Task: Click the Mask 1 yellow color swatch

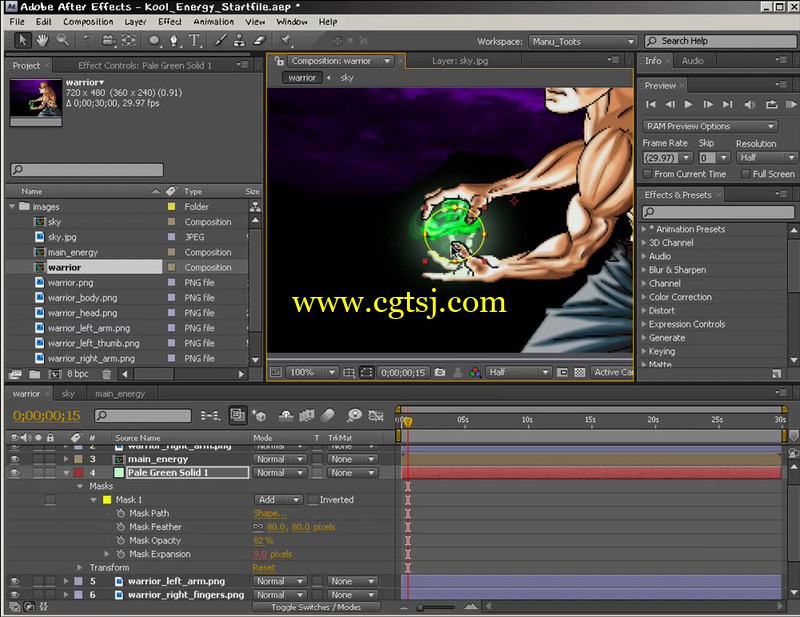Action: click(107, 500)
